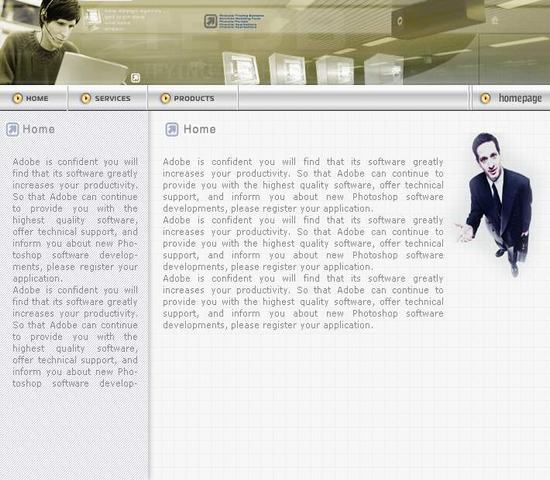Go to the PRODUCTS navigation item
This screenshot has width=550, height=480.
pyautogui.click(x=194, y=99)
